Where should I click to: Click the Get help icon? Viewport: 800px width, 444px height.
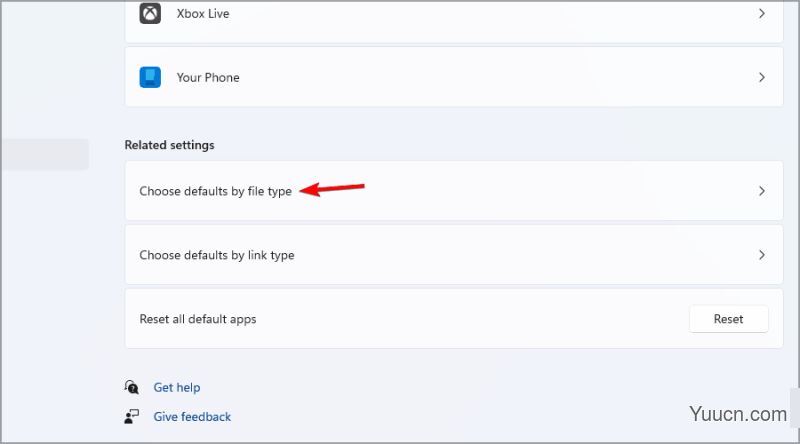pyautogui.click(x=132, y=387)
